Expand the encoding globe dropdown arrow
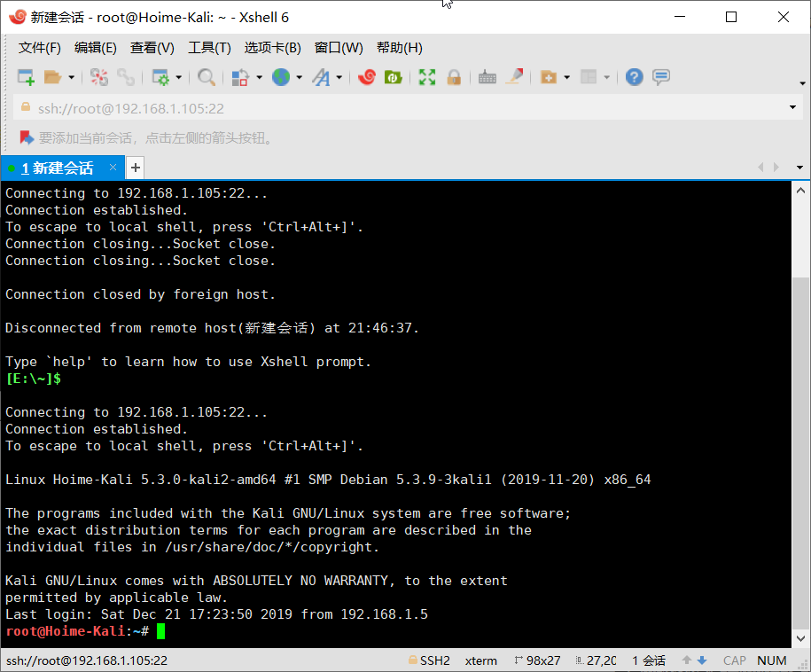 [299, 78]
